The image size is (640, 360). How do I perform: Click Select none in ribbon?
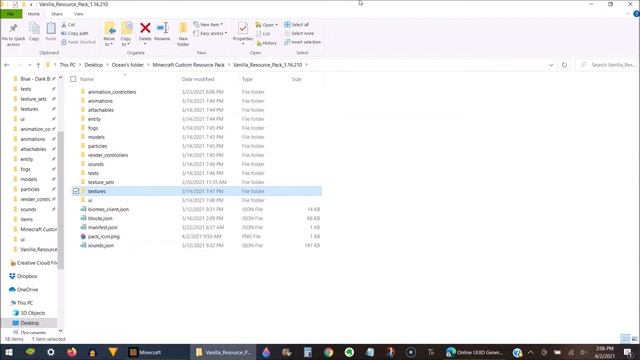[x=299, y=33]
